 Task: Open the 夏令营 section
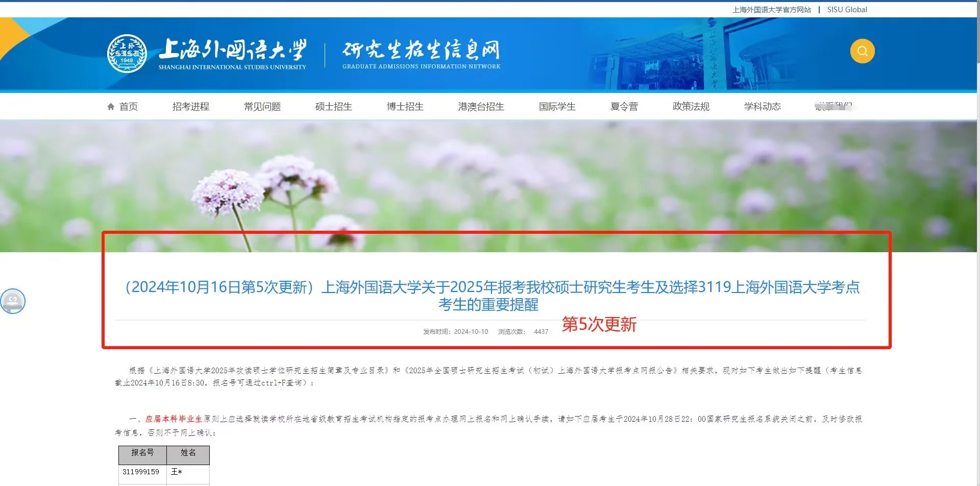624,106
